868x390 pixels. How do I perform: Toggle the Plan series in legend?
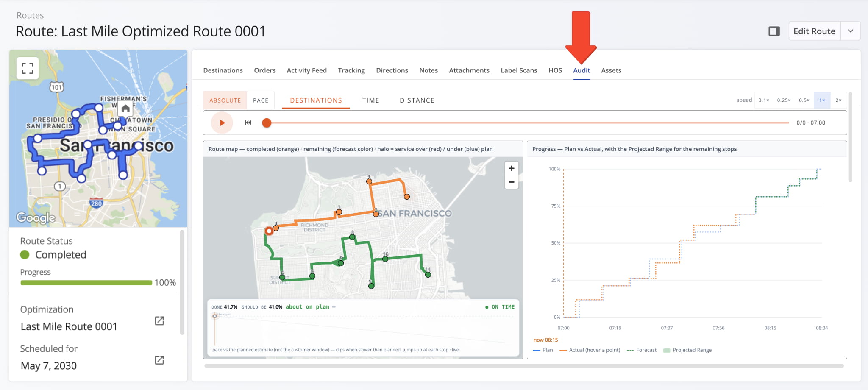coord(543,350)
